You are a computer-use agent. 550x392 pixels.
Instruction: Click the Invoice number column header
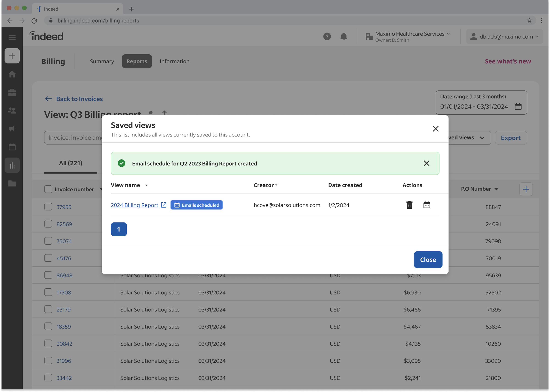point(74,189)
